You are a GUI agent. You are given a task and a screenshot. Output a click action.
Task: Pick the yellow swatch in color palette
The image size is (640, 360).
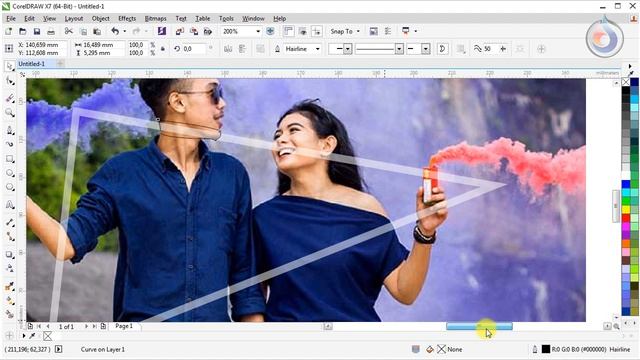(625, 209)
